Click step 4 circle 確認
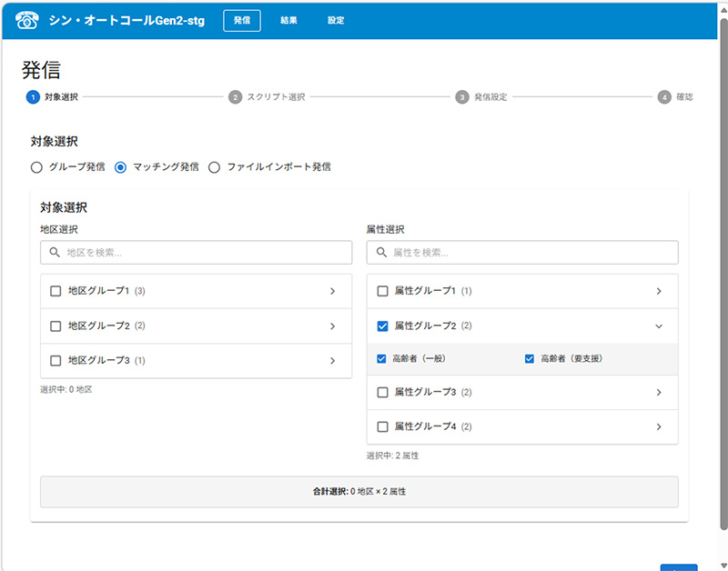 coord(664,97)
